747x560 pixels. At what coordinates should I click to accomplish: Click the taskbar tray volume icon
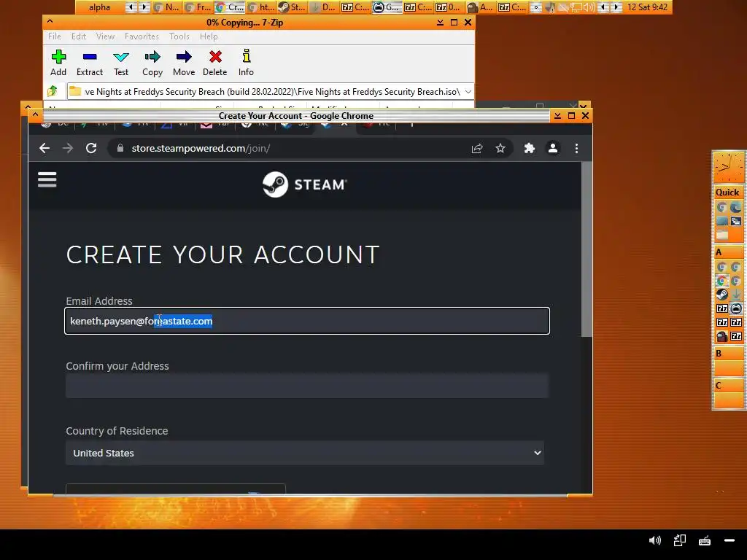point(590,7)
